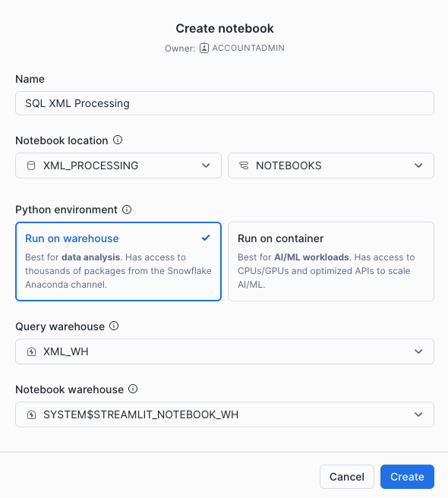This screenshot has width=448, height=498.
Task: Click the Cancel button
Action: 347,477
